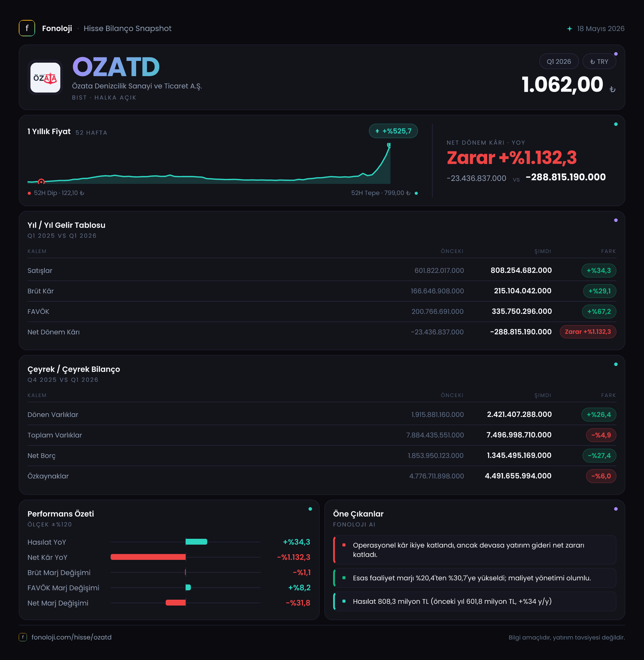Open the fonoloji.com/hisse/ozatd link

71,637
